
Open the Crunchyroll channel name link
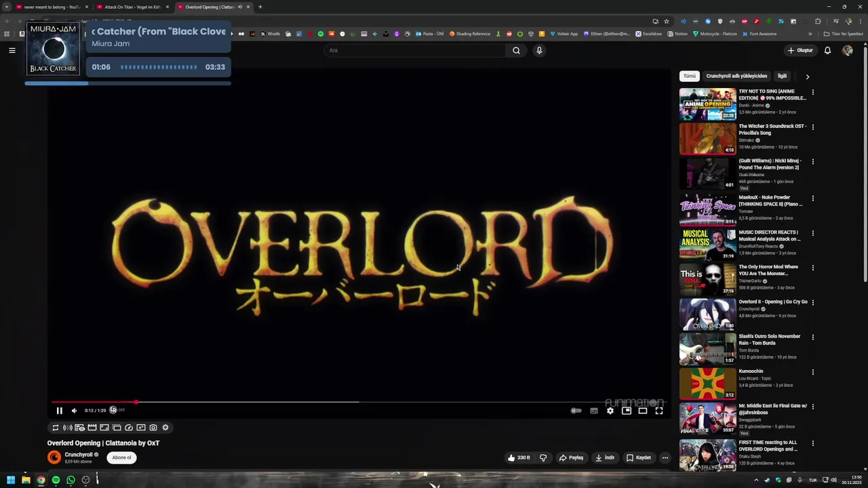tap(79, 455)
